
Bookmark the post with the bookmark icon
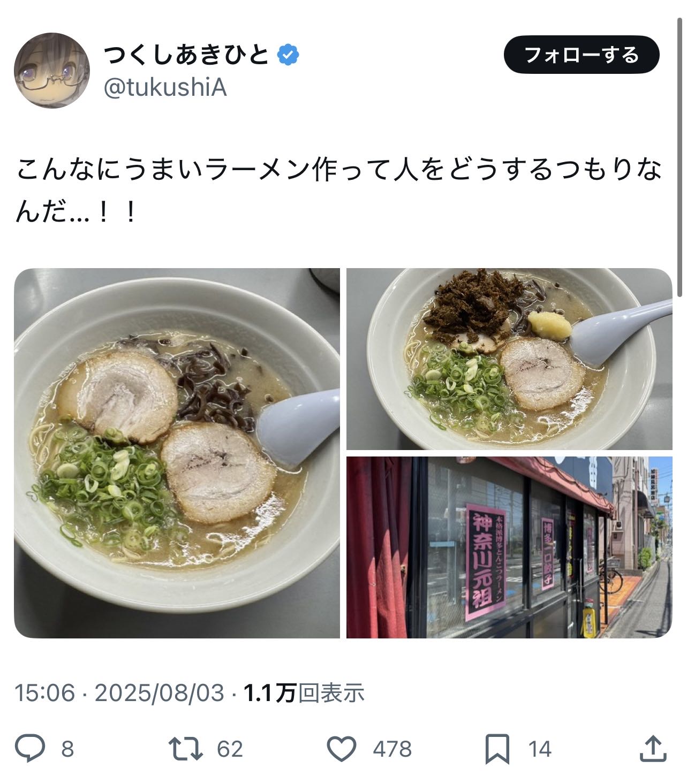[497, 749]
